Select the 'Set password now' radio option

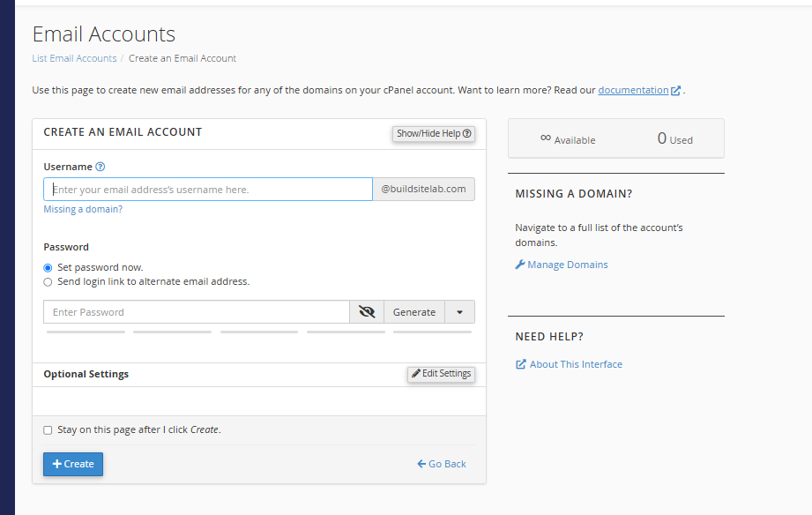pyautogui.click(x=48, y=268)
